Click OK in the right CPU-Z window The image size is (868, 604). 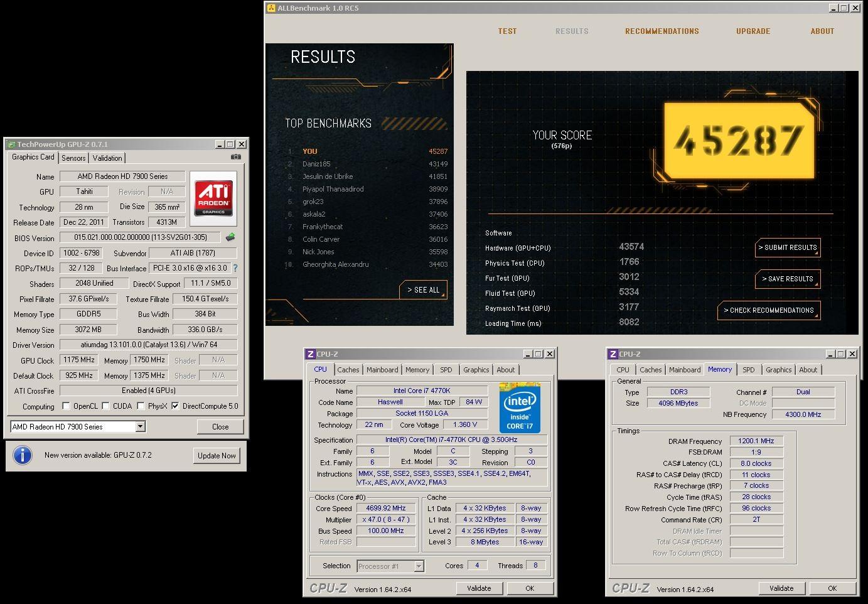point(832,588)
